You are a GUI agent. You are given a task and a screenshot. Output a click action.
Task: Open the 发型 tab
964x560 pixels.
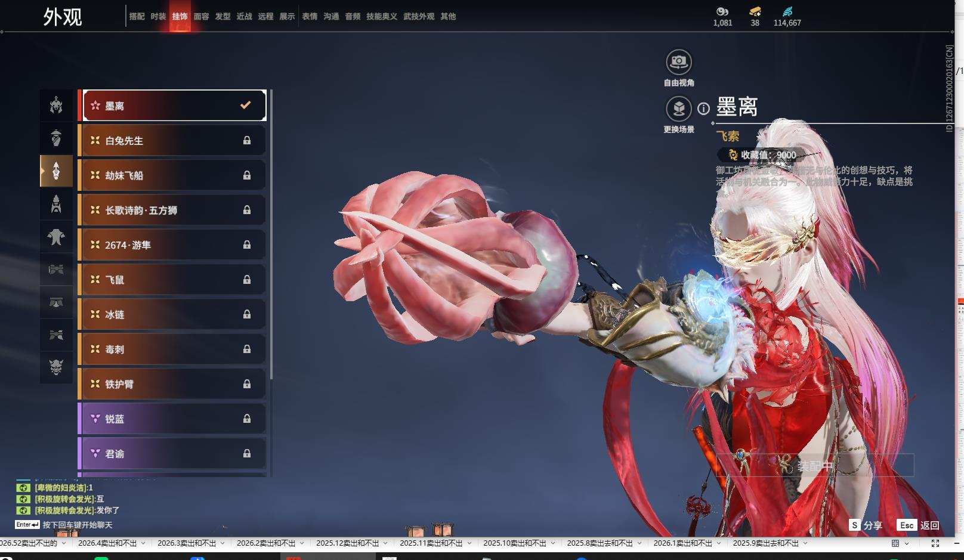[223, 17]
